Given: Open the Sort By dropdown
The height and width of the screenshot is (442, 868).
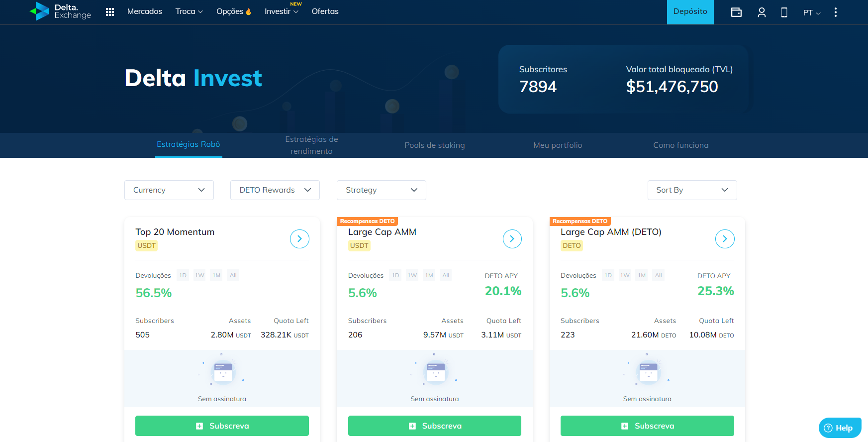Looking at the screenshot, I should pyautogui.click(x=692, y=190).
